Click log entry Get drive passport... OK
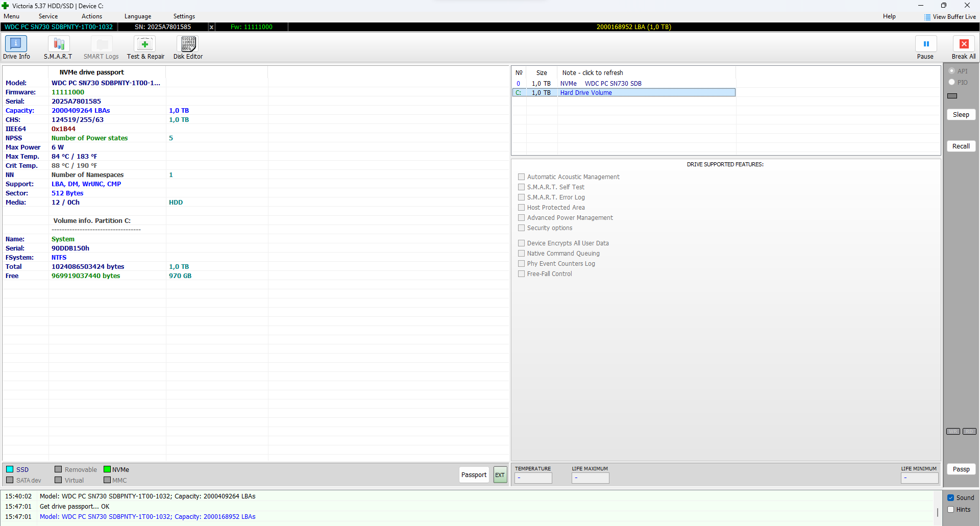 click(x=75, y=507)
